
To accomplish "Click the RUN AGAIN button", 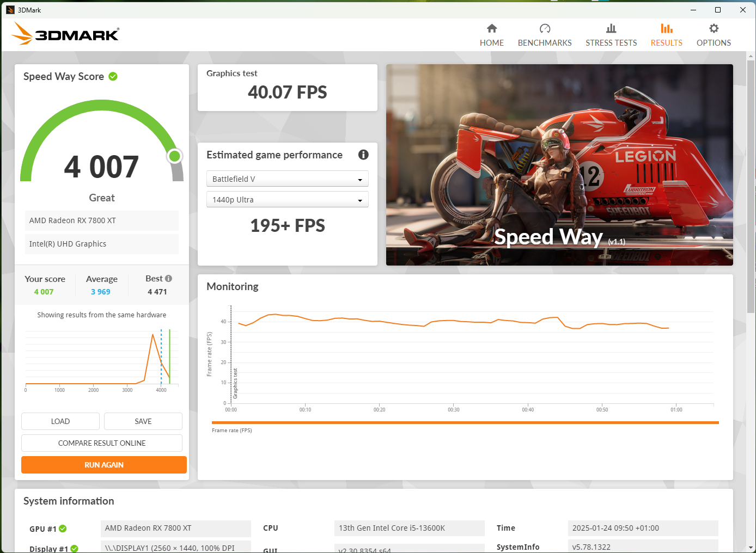I will 104,465.
